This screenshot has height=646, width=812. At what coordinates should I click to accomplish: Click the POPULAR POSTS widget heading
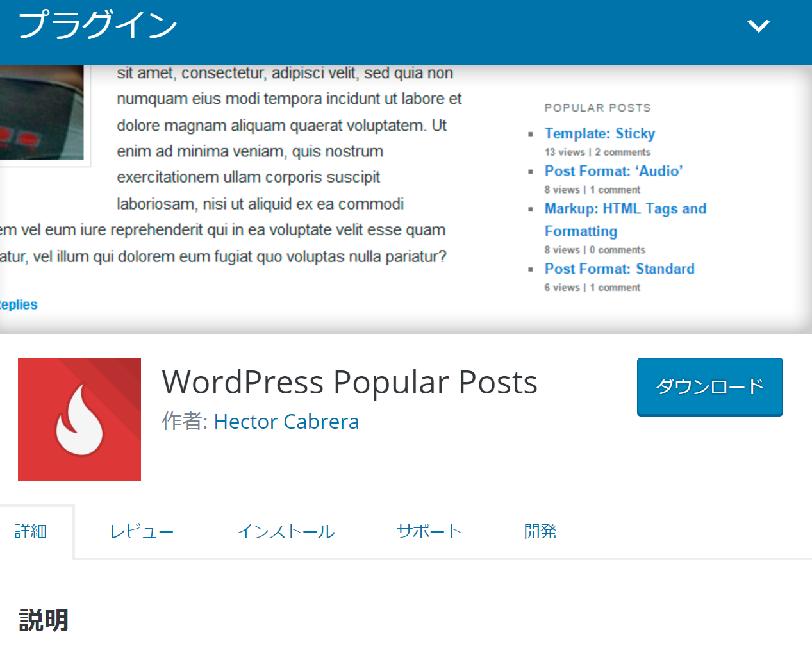tap(598, 108)
